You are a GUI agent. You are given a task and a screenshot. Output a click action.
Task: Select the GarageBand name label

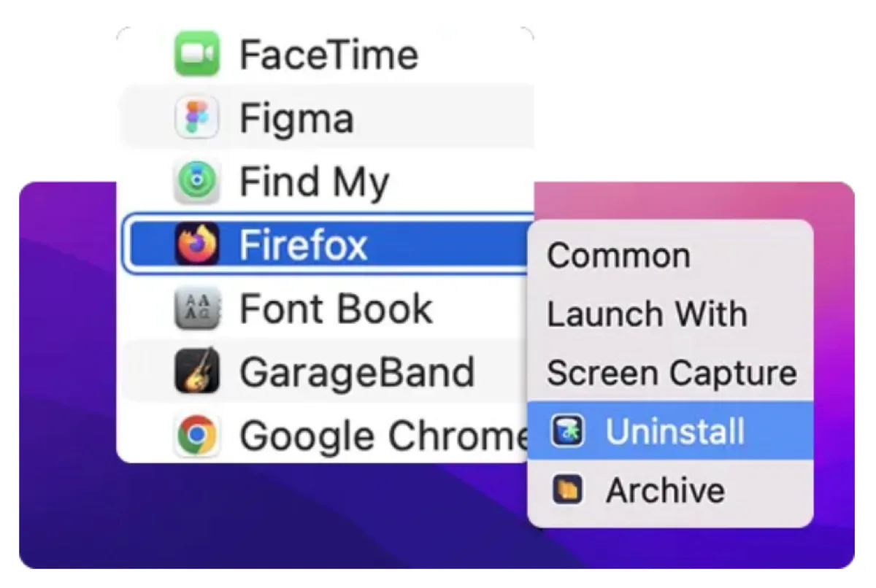click(x=357, y=372)
